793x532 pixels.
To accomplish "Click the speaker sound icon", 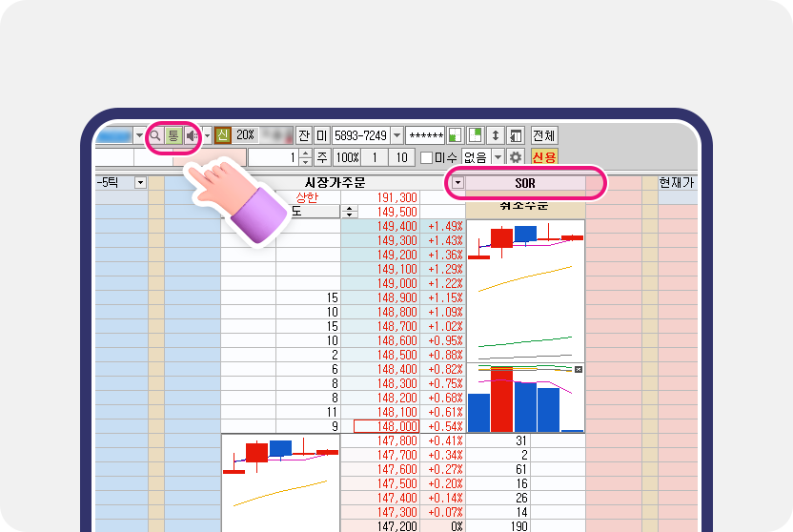I will (x=192, y=135).
